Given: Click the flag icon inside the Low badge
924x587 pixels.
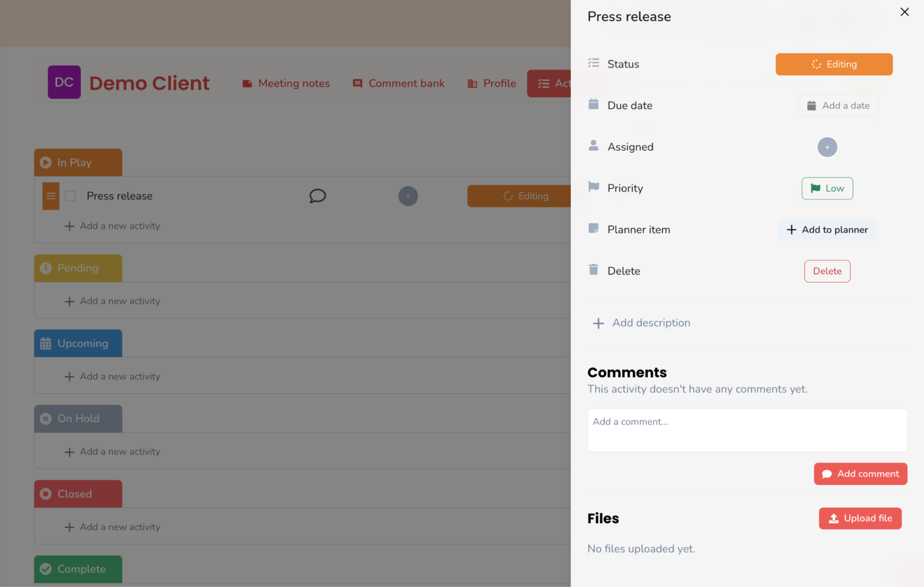Looking at the screenshot, I should pos(815,188).
